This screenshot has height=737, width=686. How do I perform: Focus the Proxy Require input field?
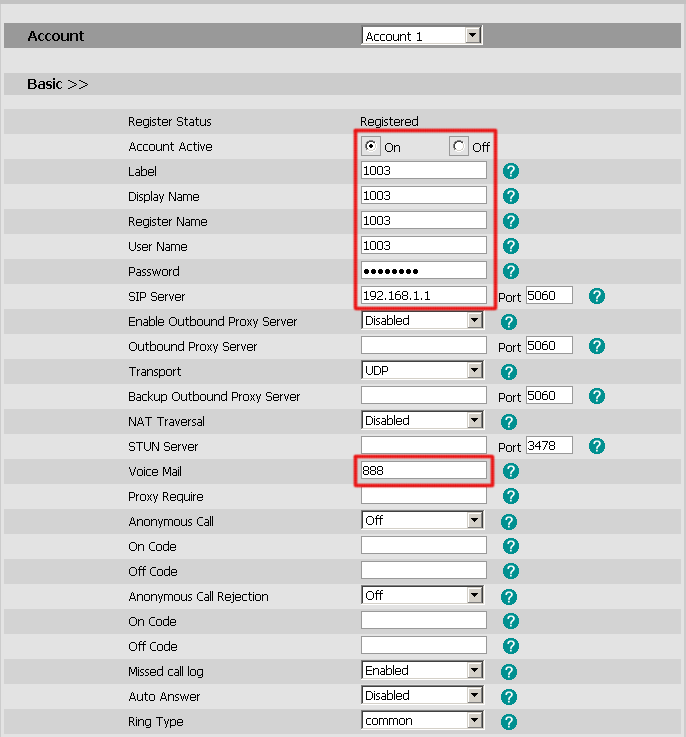[x=424, y=495]
